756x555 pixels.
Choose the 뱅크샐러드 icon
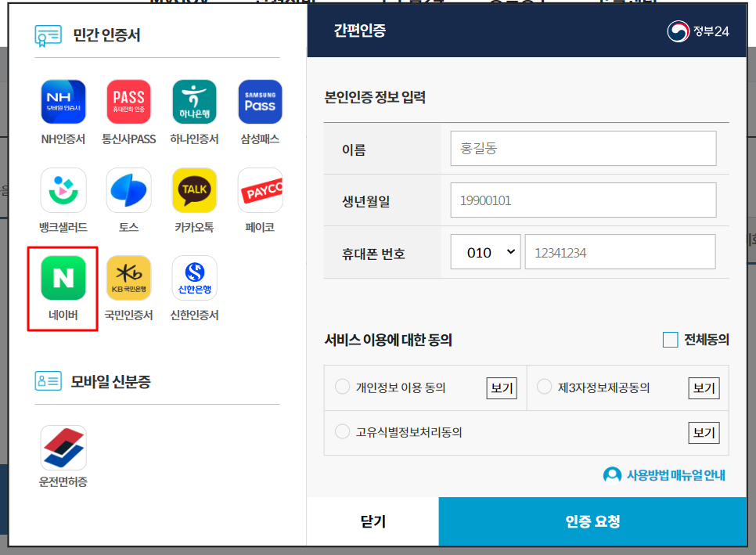click(x=63, y=190)
